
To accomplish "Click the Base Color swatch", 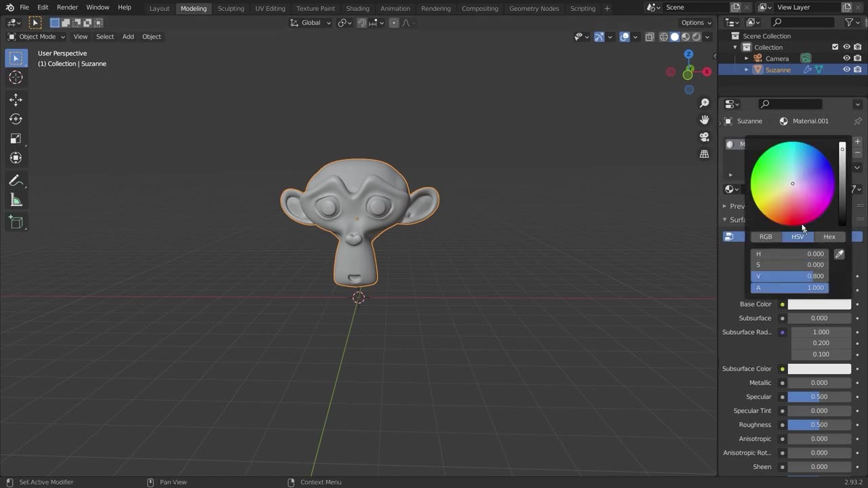I will [x=819, y=304].
